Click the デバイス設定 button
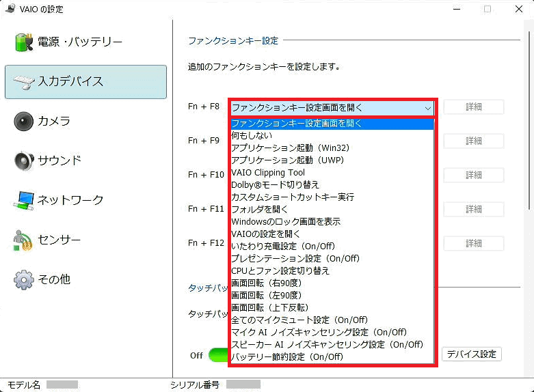The width and height of the screenshot is (534, 392). click(x=472, y=354)
